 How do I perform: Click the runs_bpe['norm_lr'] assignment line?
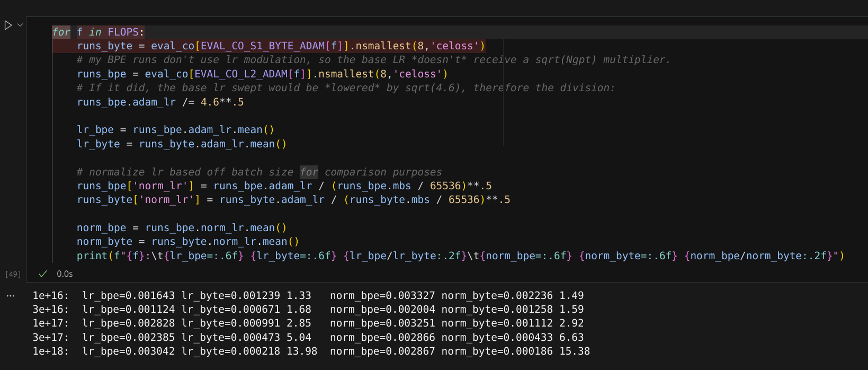[284, 186]
